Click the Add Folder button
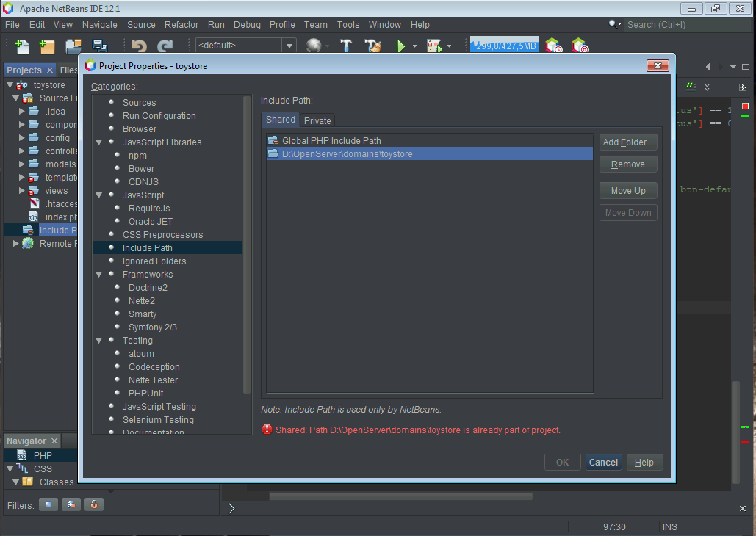The width and height of the screenshot is (756, 536). tap(627, 142)
